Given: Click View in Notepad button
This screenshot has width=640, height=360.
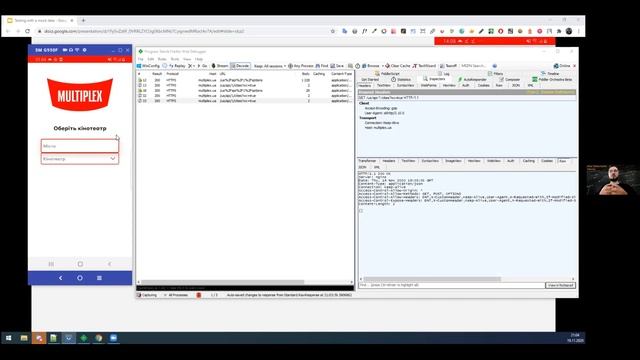Looking at the screenshot, I should coord(560,285).
